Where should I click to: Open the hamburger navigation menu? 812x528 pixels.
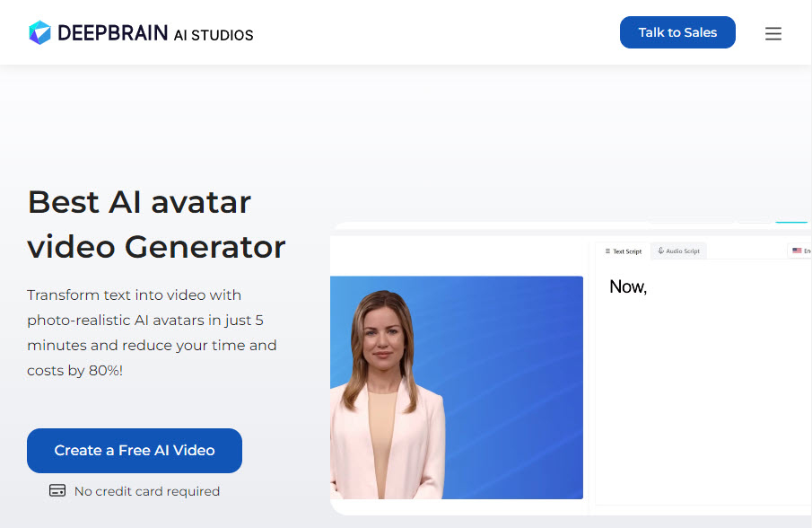(x=773, y=34)
